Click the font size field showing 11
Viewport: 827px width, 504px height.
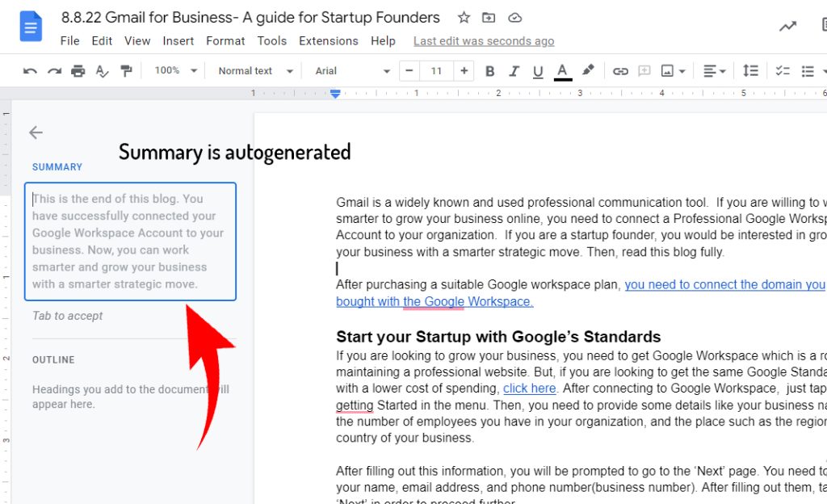[x=436, y=70]
